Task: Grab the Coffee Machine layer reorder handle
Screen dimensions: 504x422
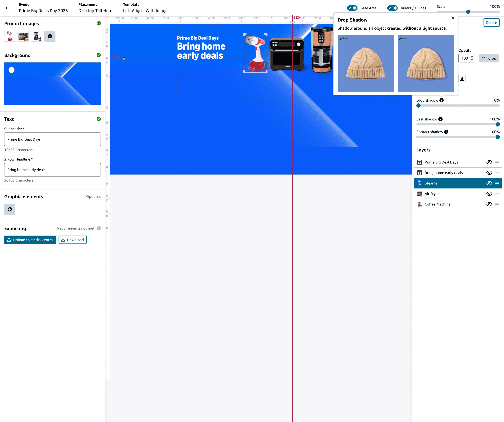Action: pyautogui.click(x=497, y=204)
